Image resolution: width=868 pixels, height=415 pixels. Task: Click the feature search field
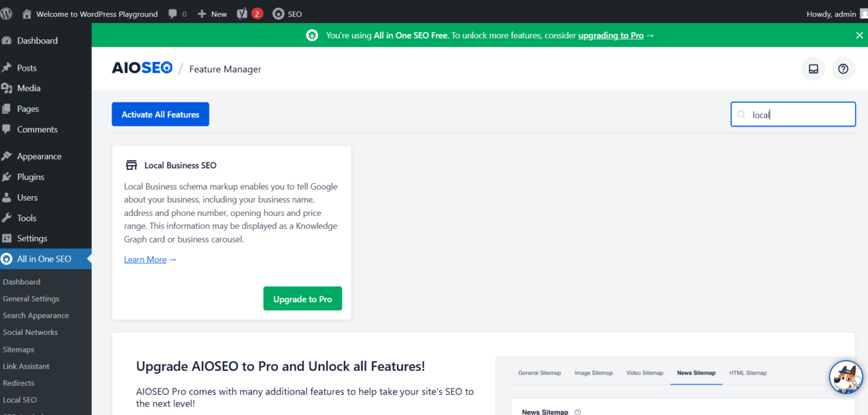[x=793, y=114]
